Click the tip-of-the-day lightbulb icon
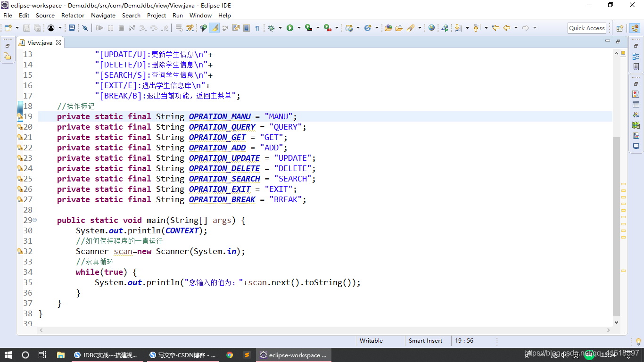The height and width of the screenshot is (362, 644). click(638, 341)
